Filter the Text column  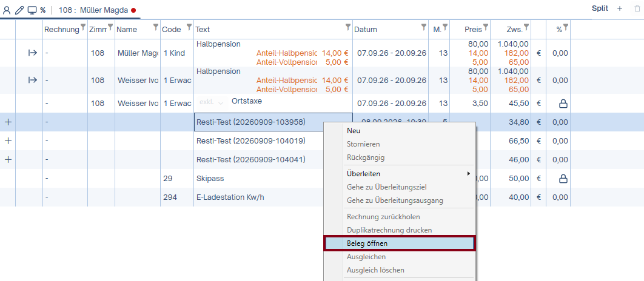(348, 27)
